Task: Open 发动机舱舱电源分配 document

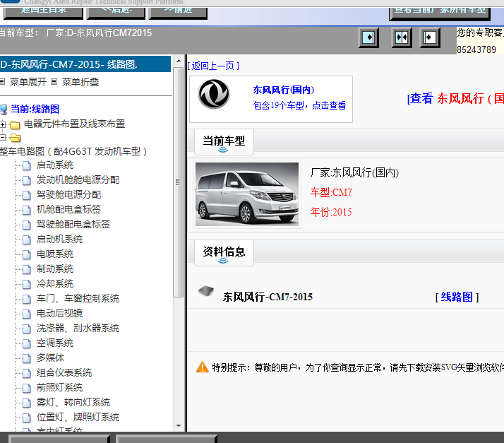Action: click(x=78, y=180)
